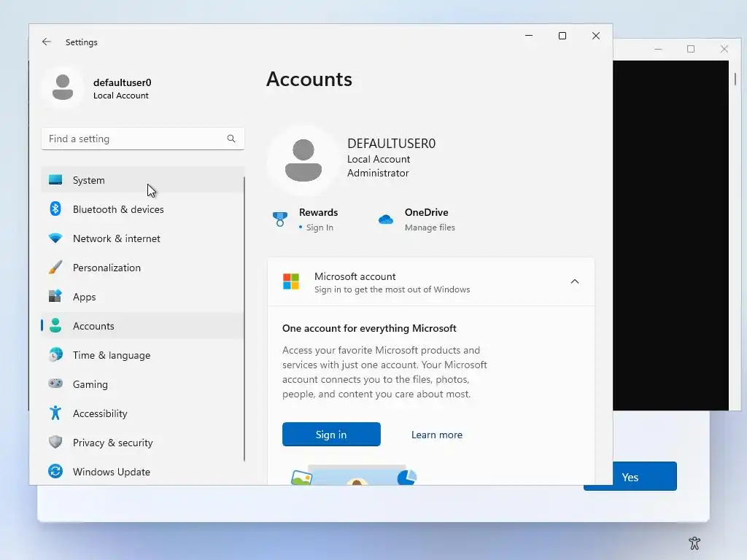This screenshot has width=747, height=560.
Task: Click the Administrator label under DEFAULTUSER0
Action: [378, 173]
